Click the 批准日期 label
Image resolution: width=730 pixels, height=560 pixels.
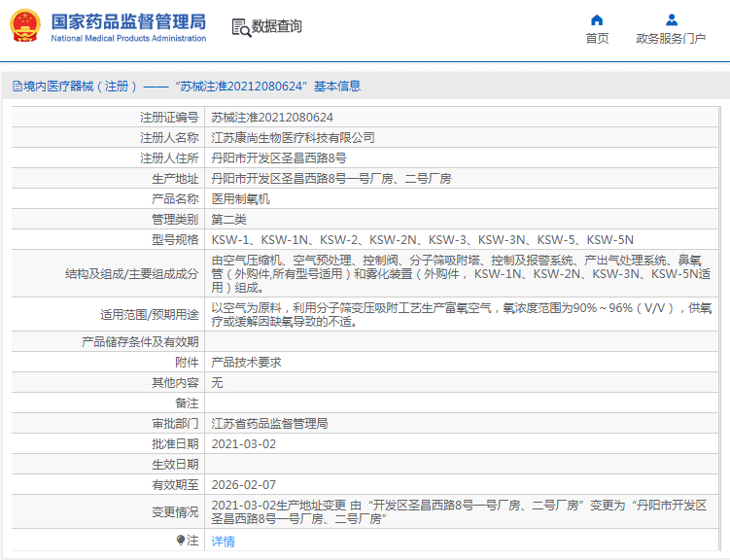point(175,444)
